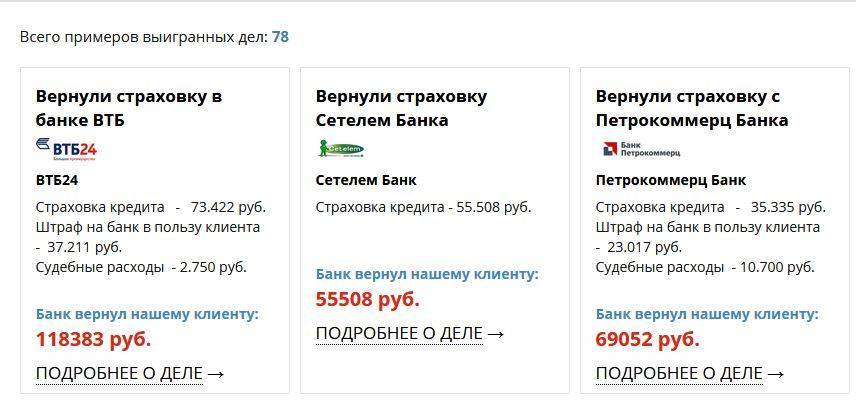Click the red 69052 руб. amount
This screenshot has width=856, height=404.
[x=647, y=339]
